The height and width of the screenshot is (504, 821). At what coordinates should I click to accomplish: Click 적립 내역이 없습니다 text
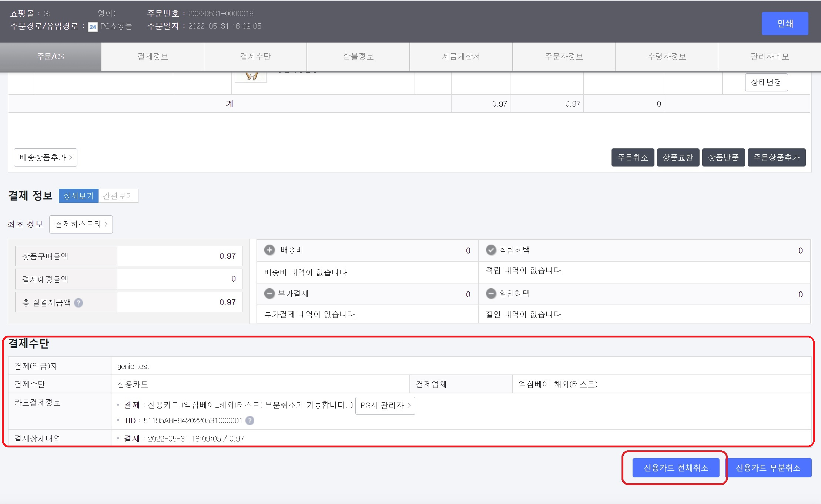[x=524, y=271]
